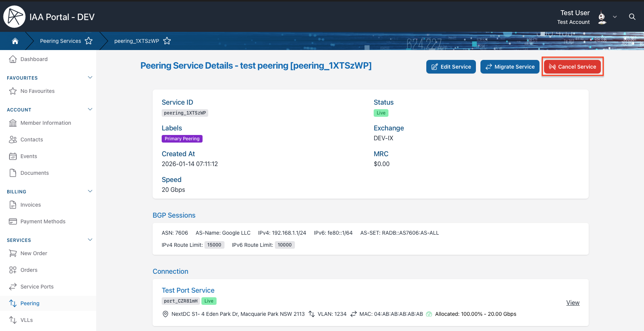The height and width of the screenshot is (331, 644).
Task: Collapse the Billing sidebar section
Action: (90, 191)
